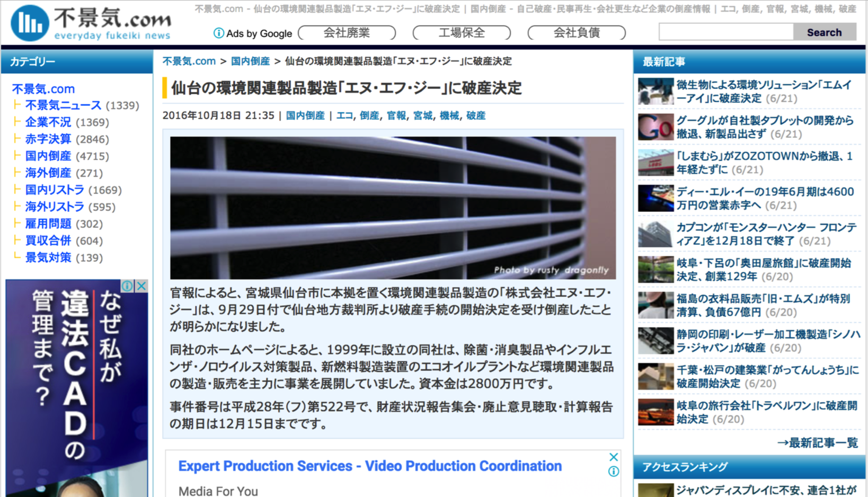Click the AdChoices icon on sidebar ad
The height and width of the screenshot is (497, 868).
tap(128, 286)
